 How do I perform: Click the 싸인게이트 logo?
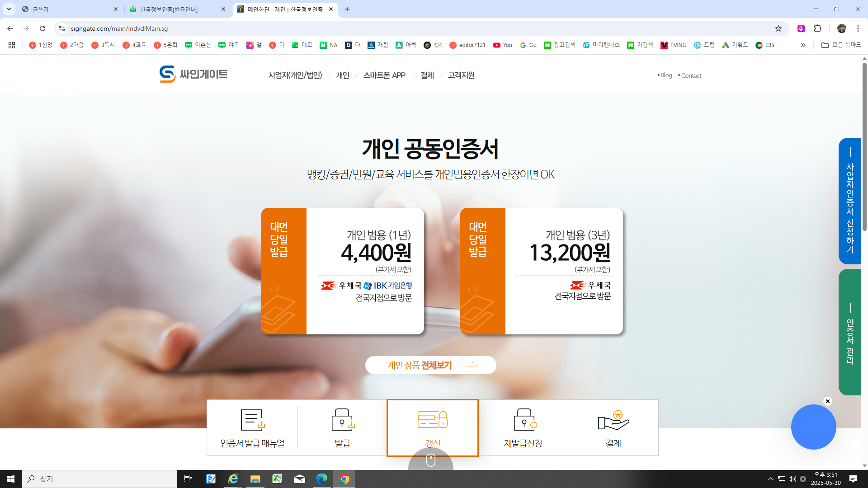tap(193, 75)
